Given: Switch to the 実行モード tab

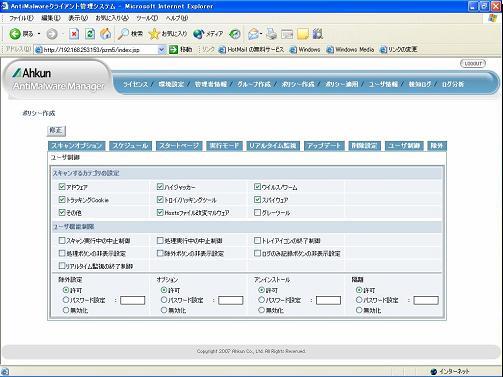Looking at the screenshot, I should coord(224,146).
